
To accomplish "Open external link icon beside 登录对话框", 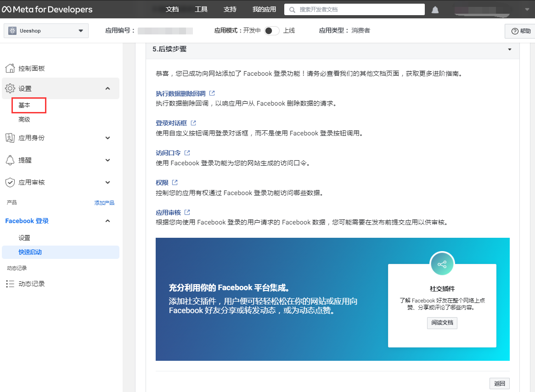I will tap(193, 123).
